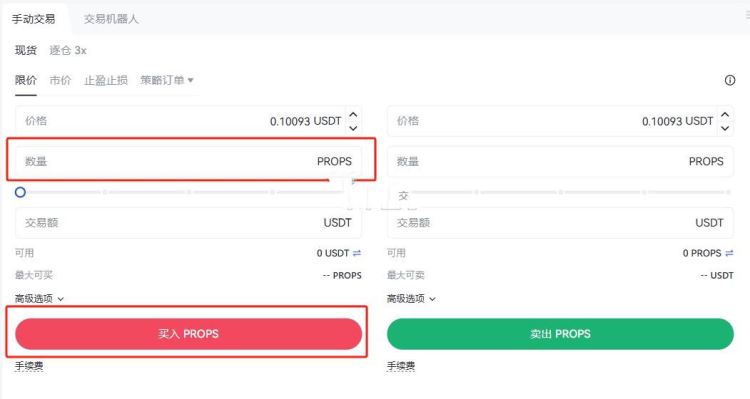Click transfer icon next to 0 USDT

(x=357, y=253)
